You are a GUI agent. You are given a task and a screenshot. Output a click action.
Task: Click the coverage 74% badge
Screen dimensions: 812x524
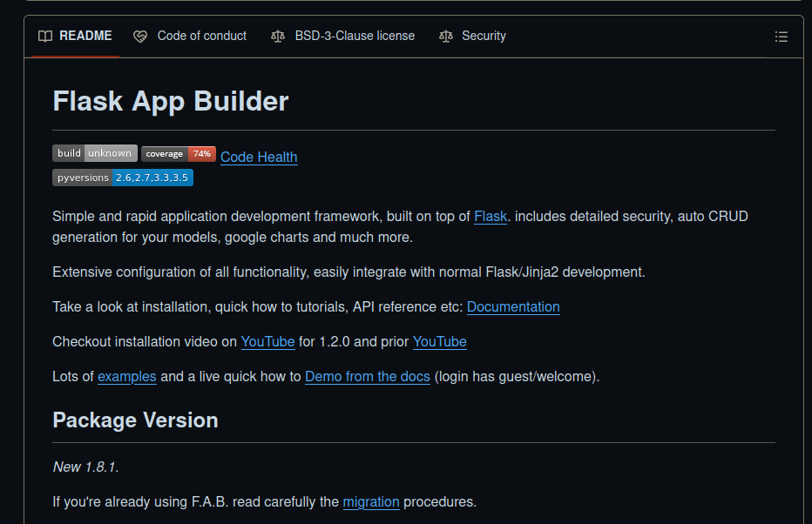point(178,153)
